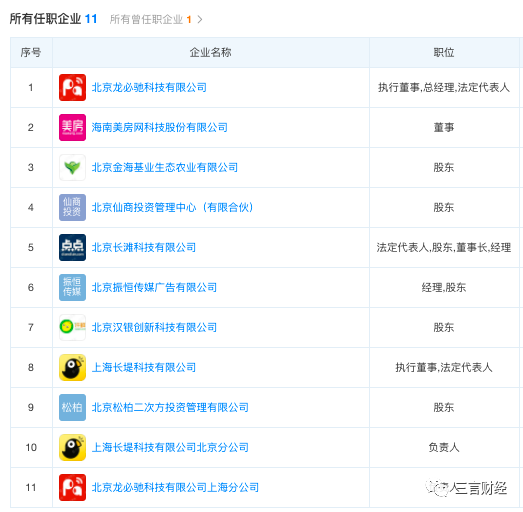
Task: Select the 所有任职企业 11 tab
Action: [53, 19]
